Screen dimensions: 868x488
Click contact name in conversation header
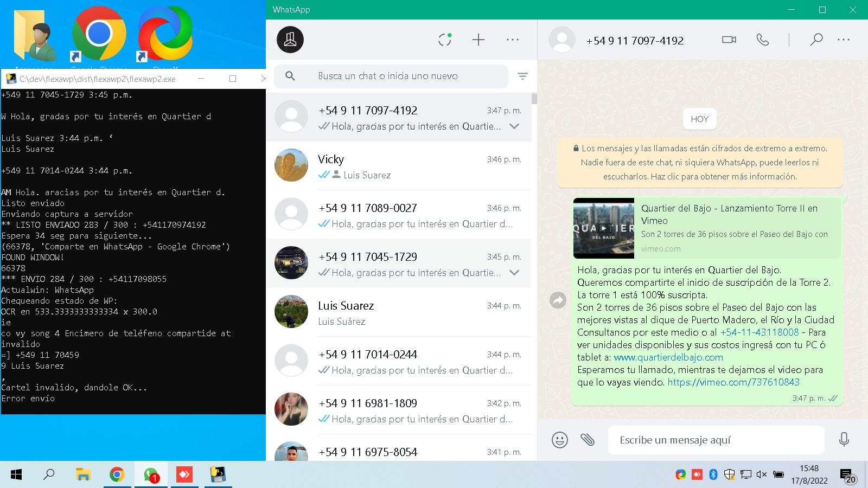[635, 41]
